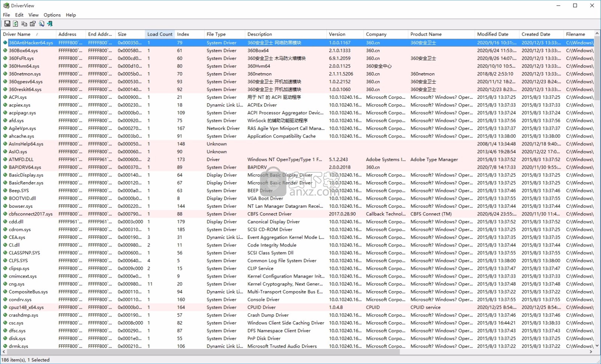
Task: Click the 'Network Driver' file type cell
Action: coord(223,128)
